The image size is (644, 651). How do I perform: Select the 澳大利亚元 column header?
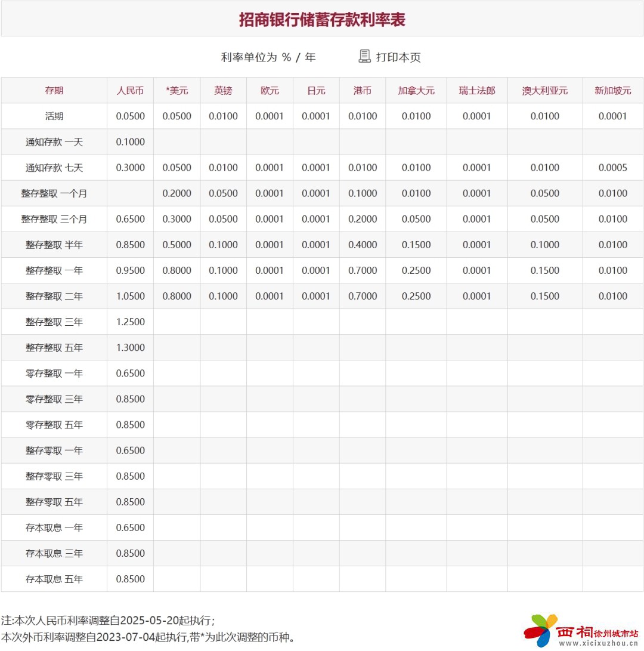[x=545, y=91]
